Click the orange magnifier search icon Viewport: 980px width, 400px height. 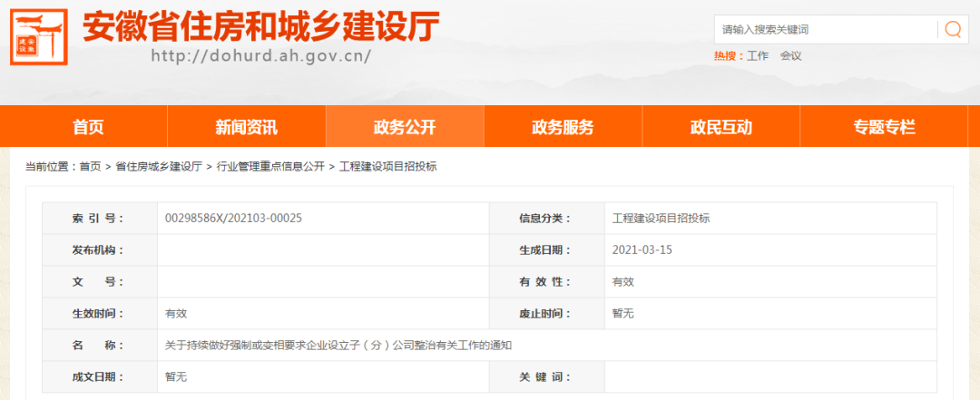[x=953, y=29]
